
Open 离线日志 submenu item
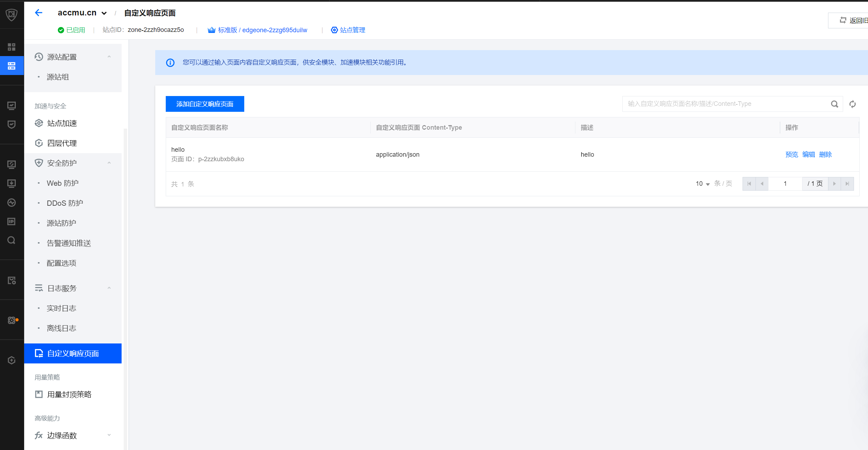(61, 328)
